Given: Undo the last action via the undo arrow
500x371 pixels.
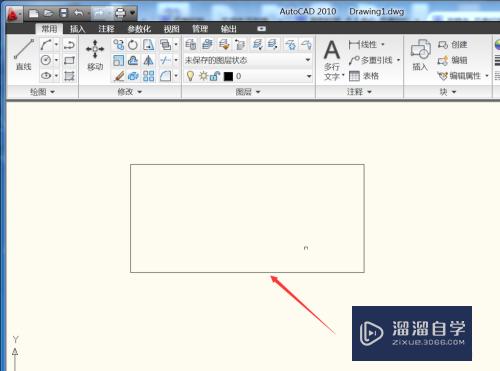Looking at the screenshot, I should tap(78, 13).
